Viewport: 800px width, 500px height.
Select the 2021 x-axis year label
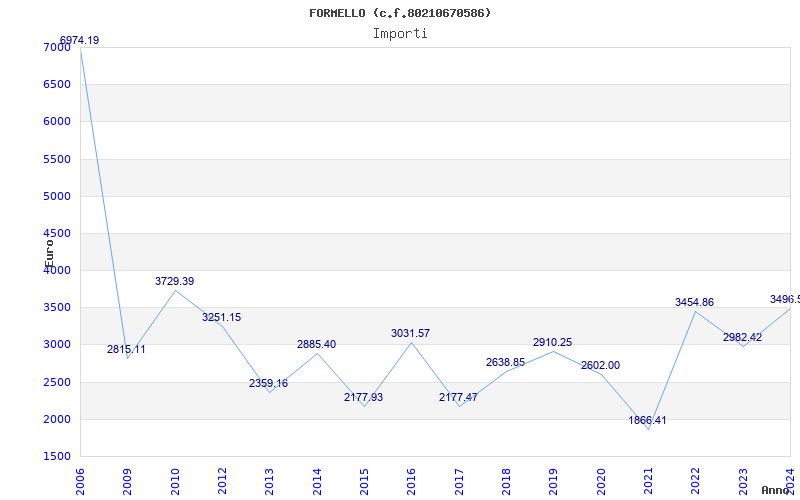pyautogui.click(x=648, y=482)
